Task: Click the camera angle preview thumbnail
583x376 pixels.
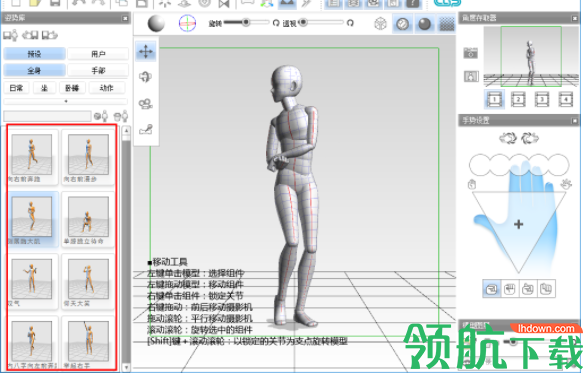Action: point(531,57)
